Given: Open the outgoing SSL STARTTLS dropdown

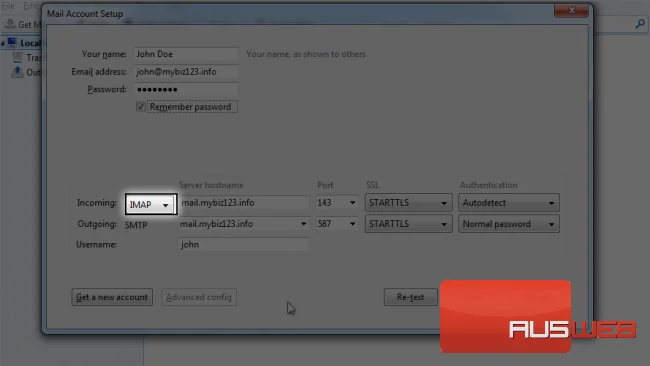Looking at the screenshot, I should coord(408,224).
